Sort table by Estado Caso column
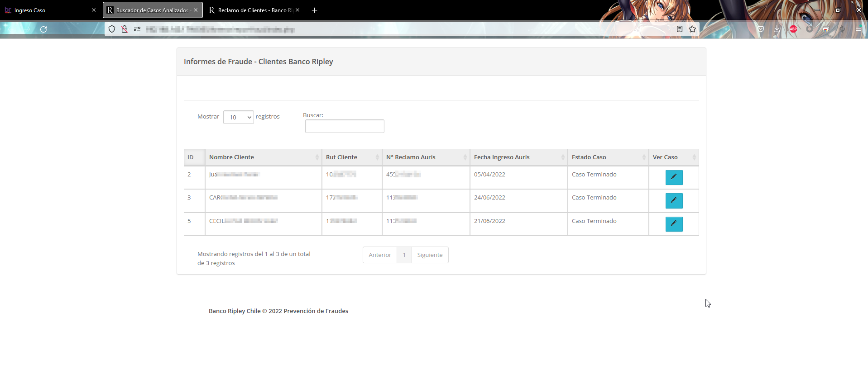868x380 pixels. (x=608, y=157)
